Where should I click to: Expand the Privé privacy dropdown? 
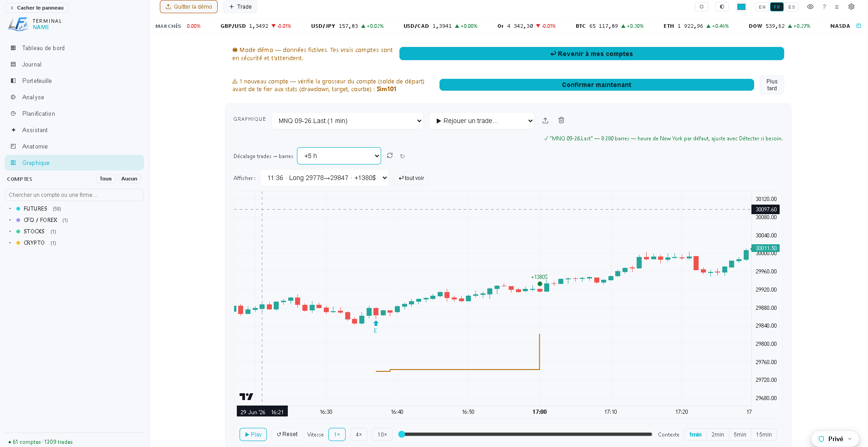click(x=835, y=439)
